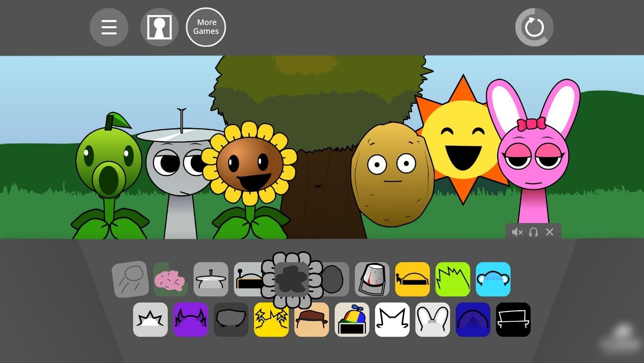Open the keyhole portrait gallery button
Screen dimensions: 644x363
point(159,27)
